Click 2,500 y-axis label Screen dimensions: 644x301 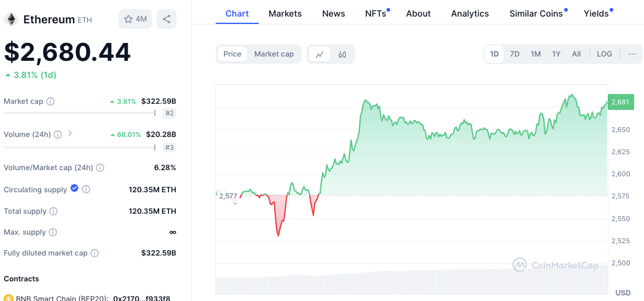pos(621,263)
